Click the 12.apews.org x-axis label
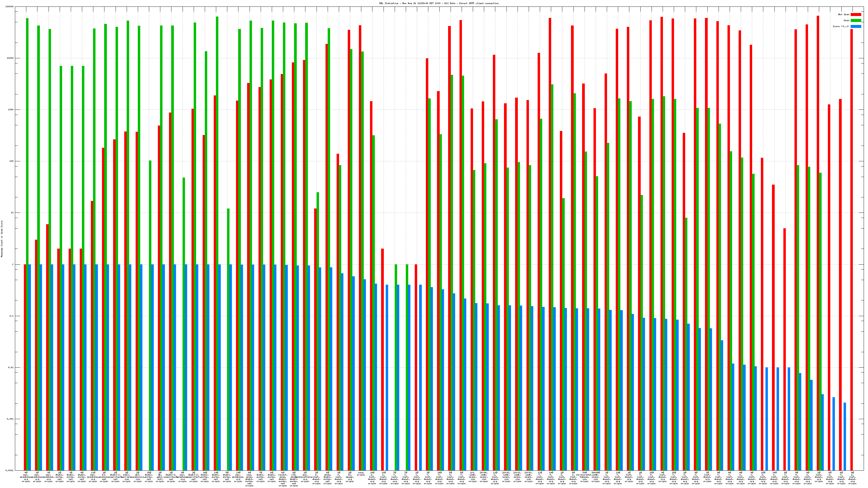The width and height of the screenshot is (868, 488). point(350,477)
